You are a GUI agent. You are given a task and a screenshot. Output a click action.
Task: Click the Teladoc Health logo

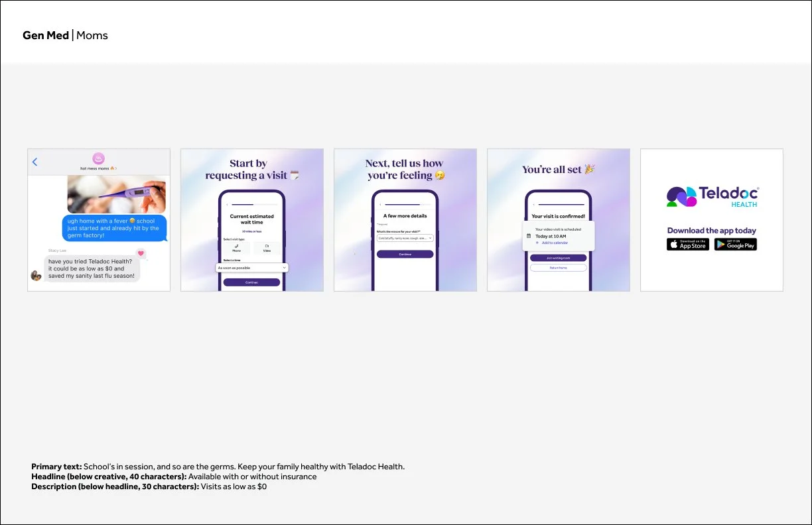(x=712, y=196)
